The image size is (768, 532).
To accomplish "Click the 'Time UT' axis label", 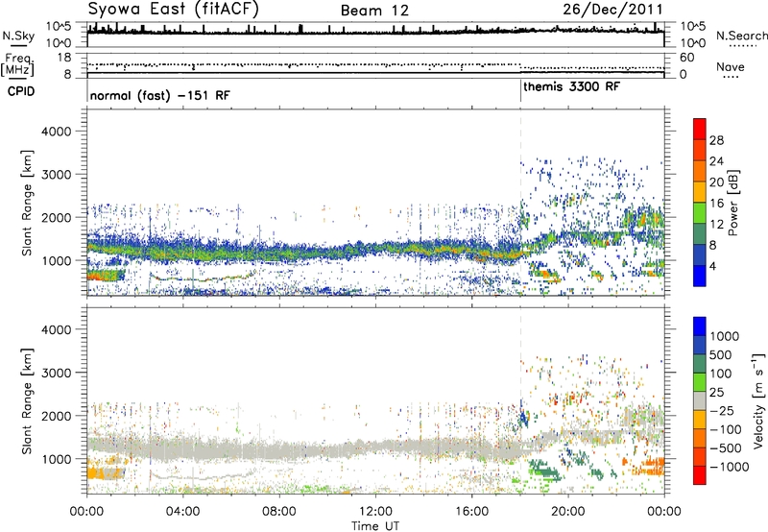I will (x=375, y=525).
